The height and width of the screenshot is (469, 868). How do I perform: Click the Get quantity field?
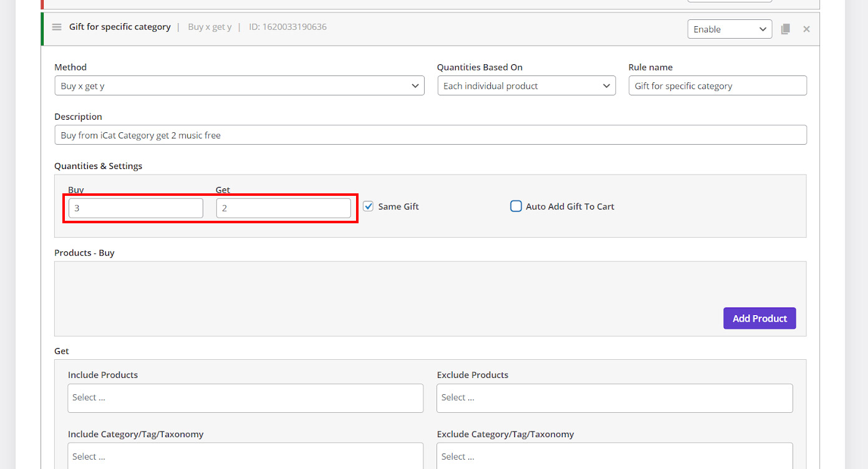[283, 208]
